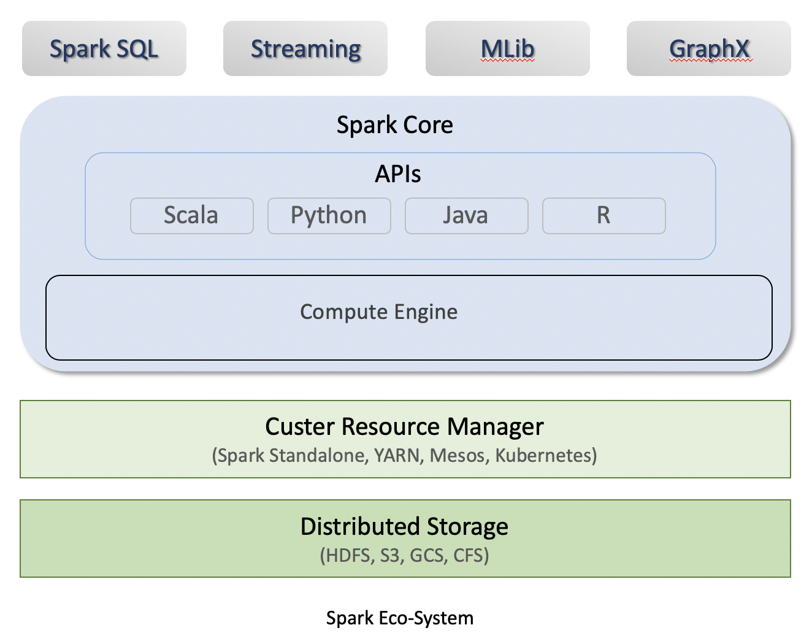Viewport: 812px width, 644px height.
Task: Select the Streaming module box
Action: (x=305, y=48)
